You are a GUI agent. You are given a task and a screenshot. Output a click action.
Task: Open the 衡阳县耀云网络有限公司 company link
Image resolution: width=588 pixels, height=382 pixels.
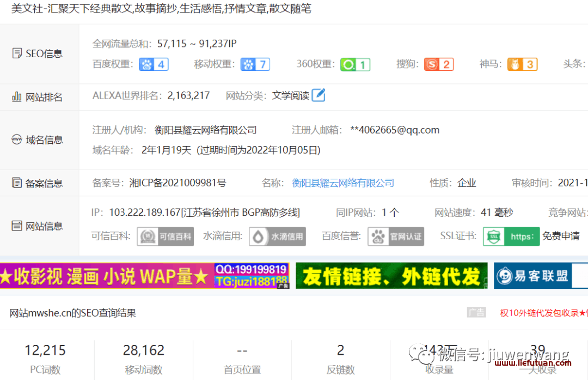coord(343,183)
